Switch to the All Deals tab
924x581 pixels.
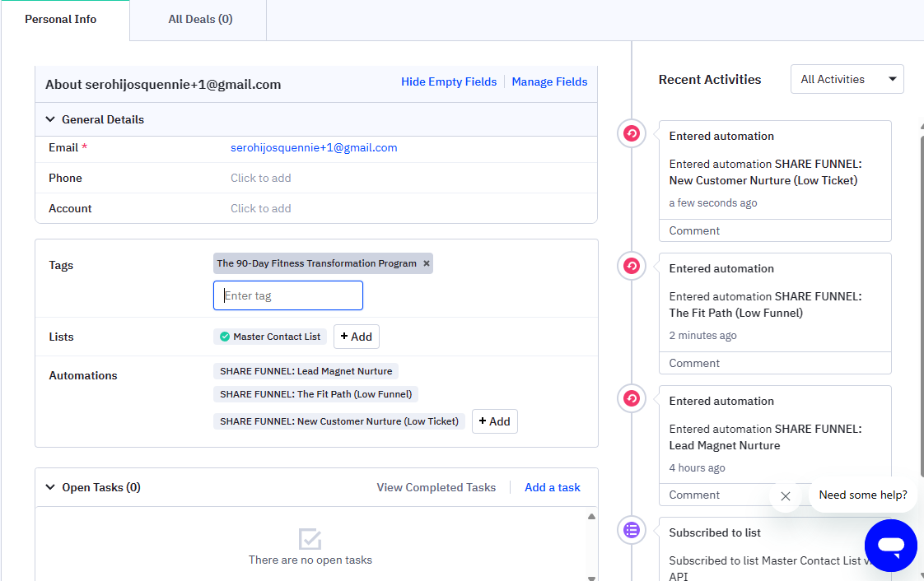200,19
